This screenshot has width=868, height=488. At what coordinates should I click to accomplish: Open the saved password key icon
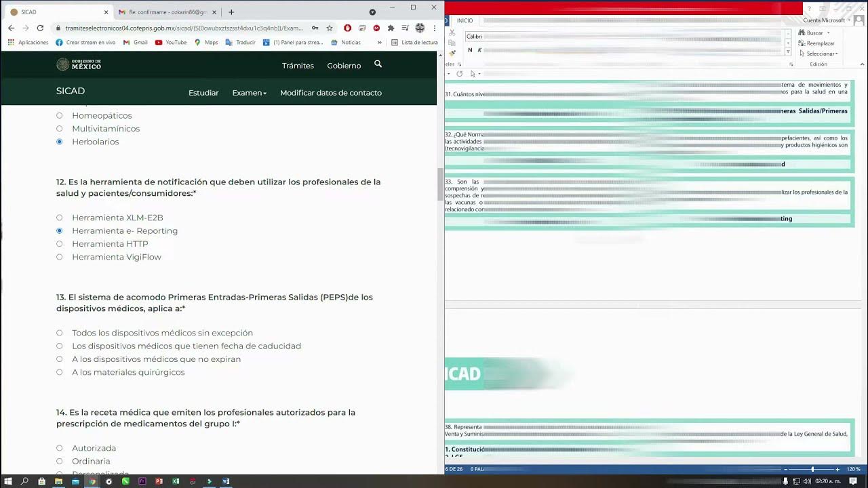[315, 28]
